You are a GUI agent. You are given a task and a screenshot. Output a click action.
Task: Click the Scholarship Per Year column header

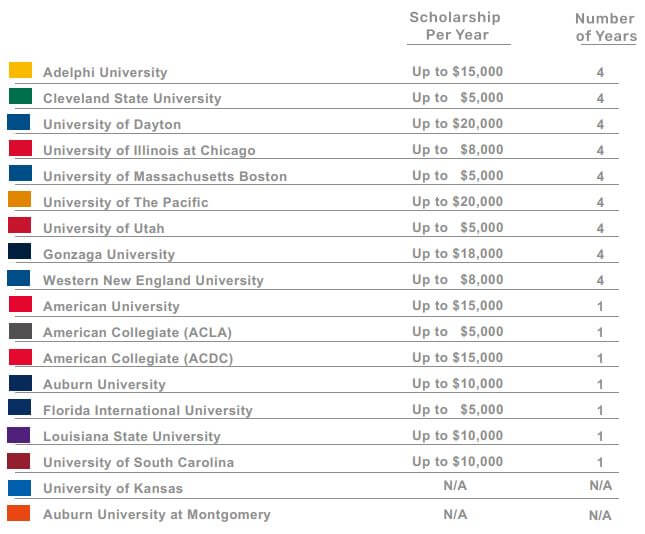pyautogui.click(x=455, y=26)
